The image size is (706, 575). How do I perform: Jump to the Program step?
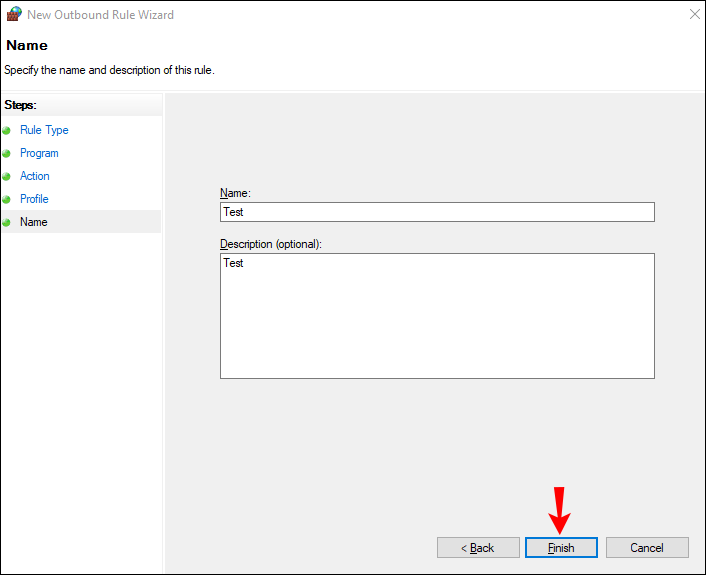tap(39, 153)
